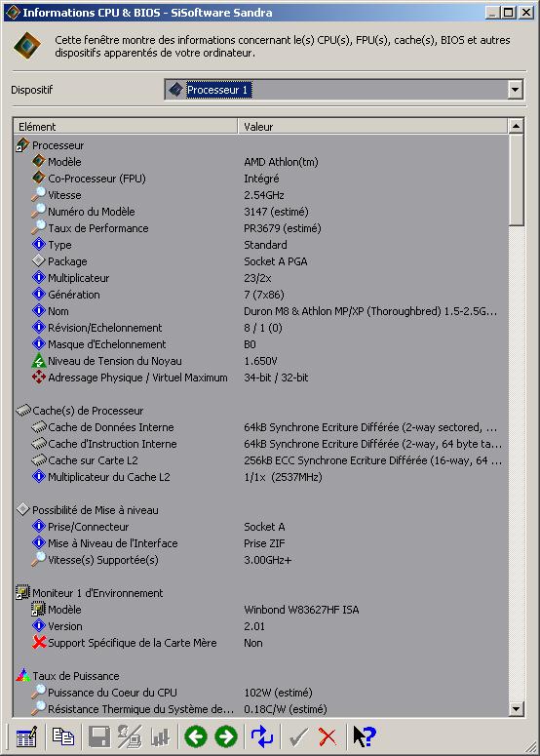Click the Valeur column header
The image size is (540, 756).
pyautogui.click(x=372, y=126)
